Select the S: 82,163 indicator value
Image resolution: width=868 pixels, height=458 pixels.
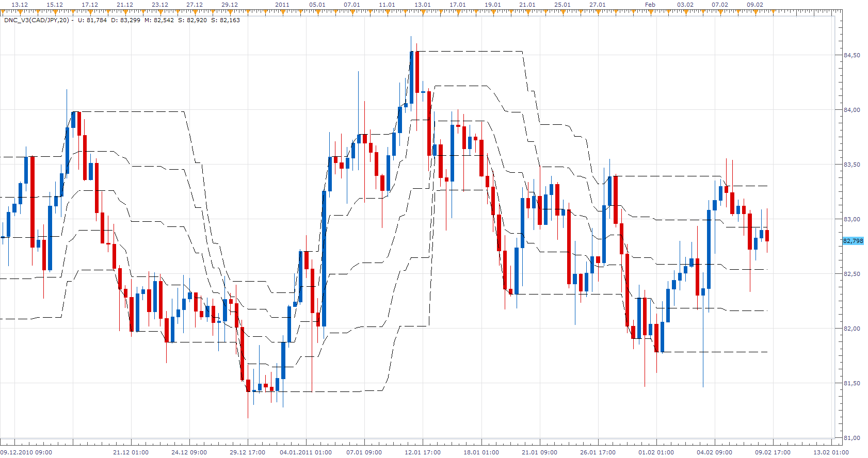pos(226,20)
